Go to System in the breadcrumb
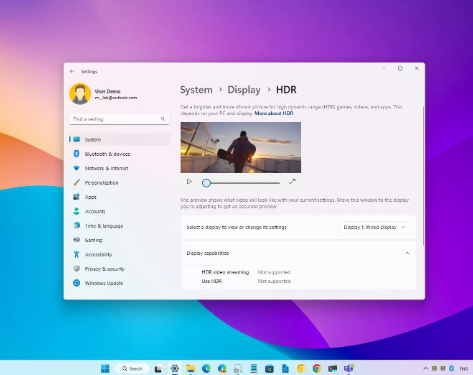473x375 pixels. pos(196,90)
